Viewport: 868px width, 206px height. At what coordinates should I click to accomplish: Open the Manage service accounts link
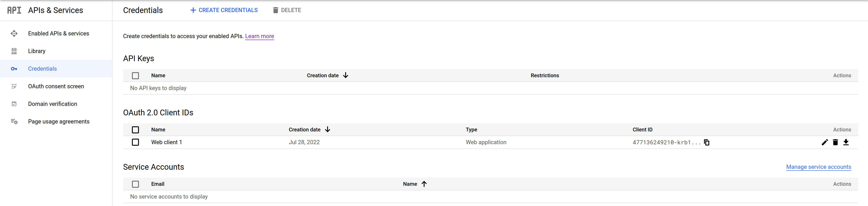point(818,167)
